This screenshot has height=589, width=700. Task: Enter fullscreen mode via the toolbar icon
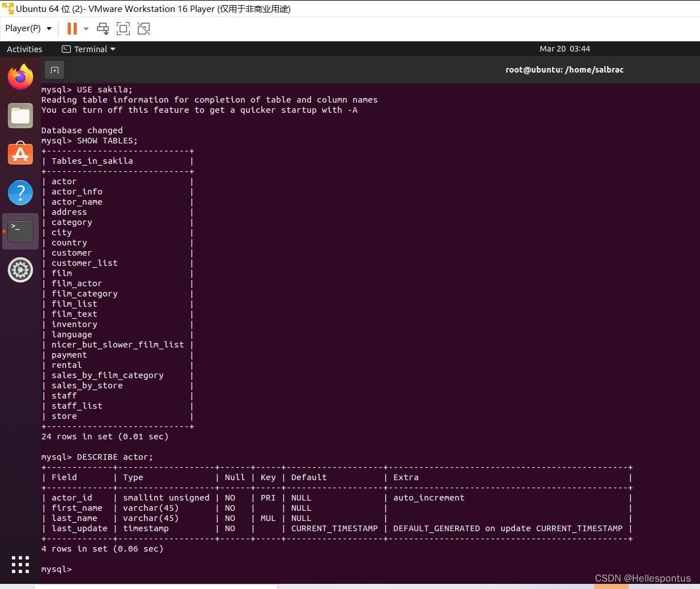click(123, 28)
